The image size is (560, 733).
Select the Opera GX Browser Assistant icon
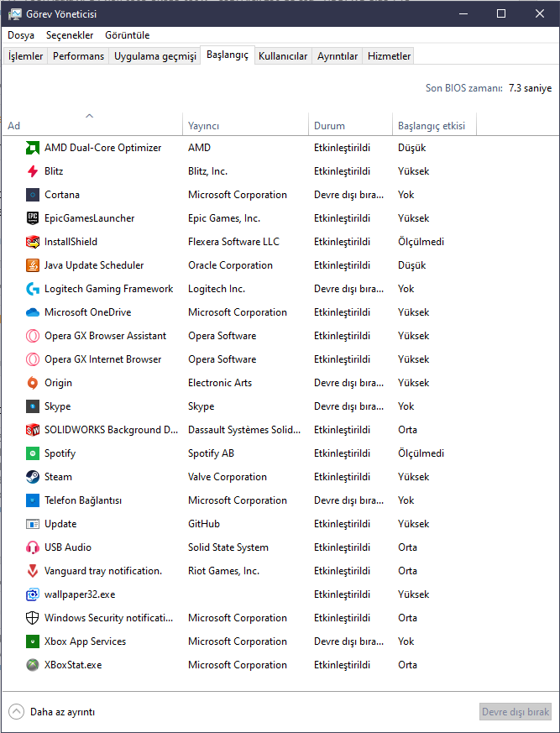(x=32, y=336)
